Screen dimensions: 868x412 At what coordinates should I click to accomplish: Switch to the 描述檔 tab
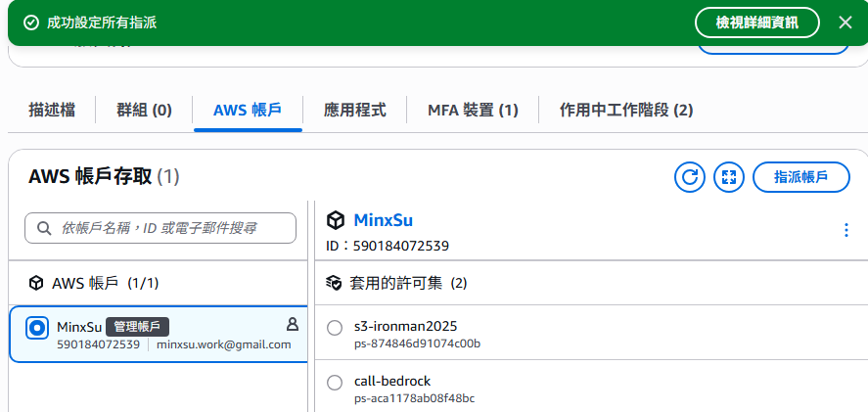click(52, 110)
